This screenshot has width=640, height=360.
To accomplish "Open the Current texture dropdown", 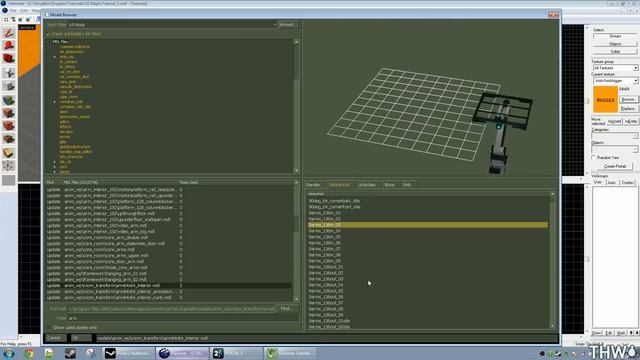I will click(x=615, y=81).
